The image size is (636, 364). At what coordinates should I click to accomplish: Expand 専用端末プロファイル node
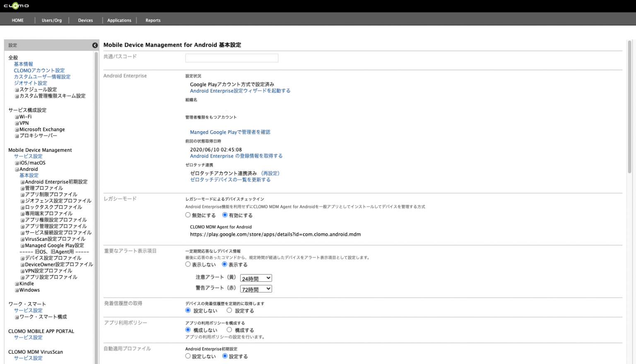(x=22, y=214)
